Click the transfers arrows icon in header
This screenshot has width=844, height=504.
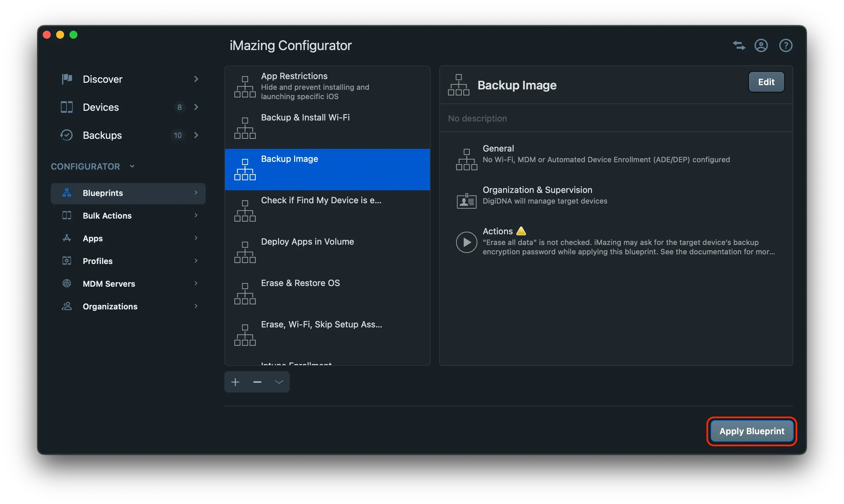pyautogui.click(x=739, y=45)
